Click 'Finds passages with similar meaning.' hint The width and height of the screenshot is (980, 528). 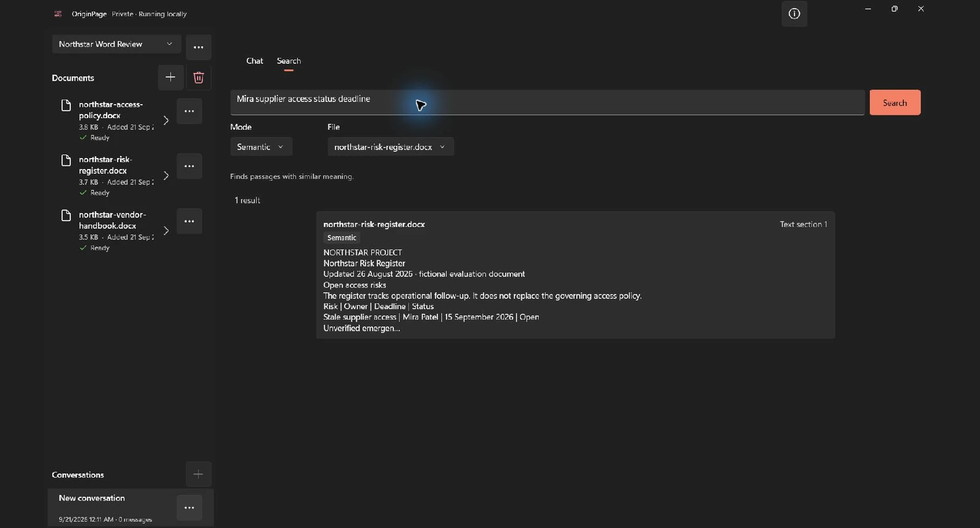(292, 176)
